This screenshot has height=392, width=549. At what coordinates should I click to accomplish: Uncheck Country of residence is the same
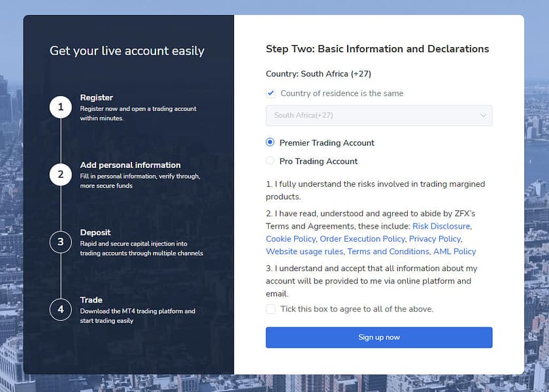coord(270,93)
